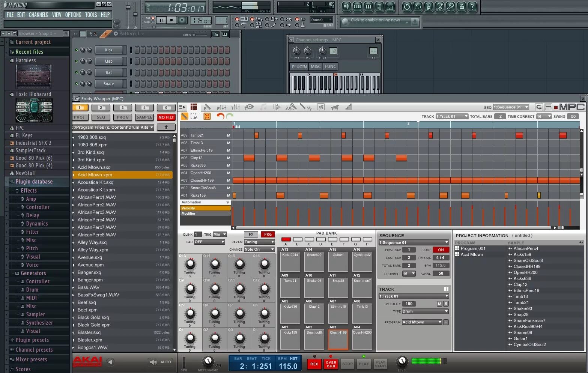Toggle the NO FILT filter button
This screenshot has width=588, height=373.
[x=166, y=117]
